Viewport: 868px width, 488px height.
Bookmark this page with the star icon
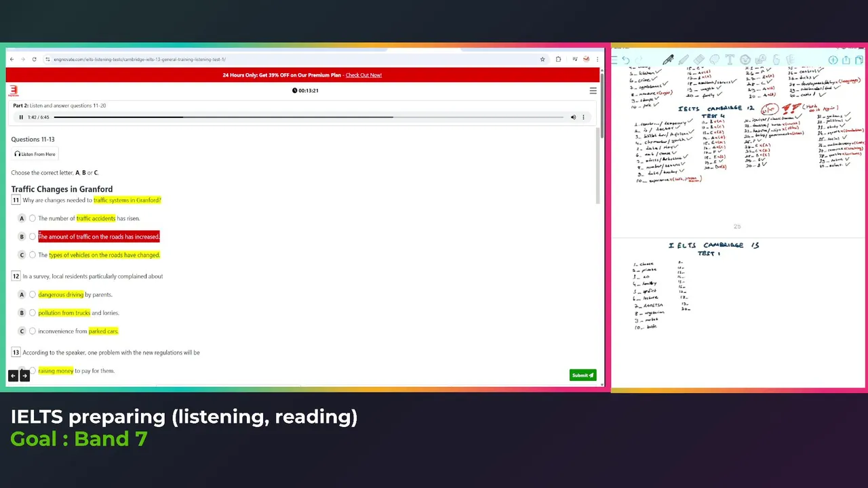[x=542, y=60]
